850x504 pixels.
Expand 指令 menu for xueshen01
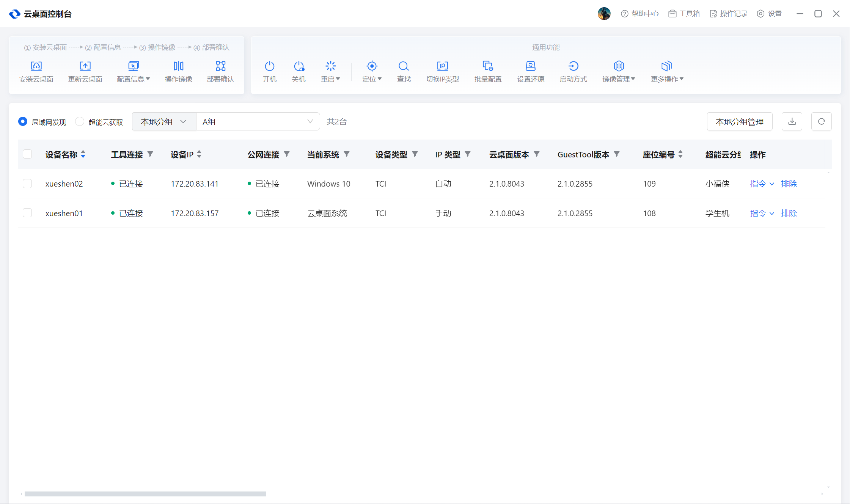click(x=762, y=213)
